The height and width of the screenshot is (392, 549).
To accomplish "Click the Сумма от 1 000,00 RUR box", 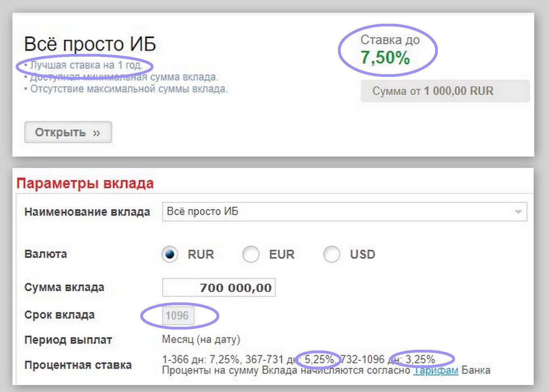I will click(x=445, y=91).
